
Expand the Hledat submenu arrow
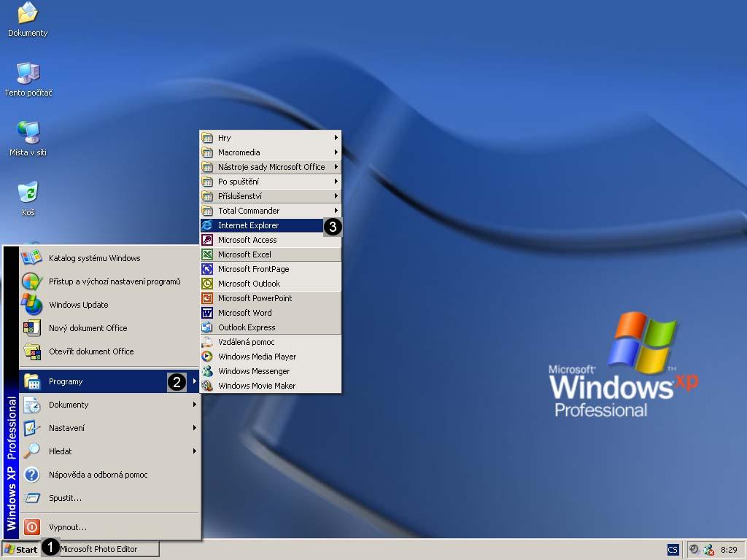click(x=194, y=451)
